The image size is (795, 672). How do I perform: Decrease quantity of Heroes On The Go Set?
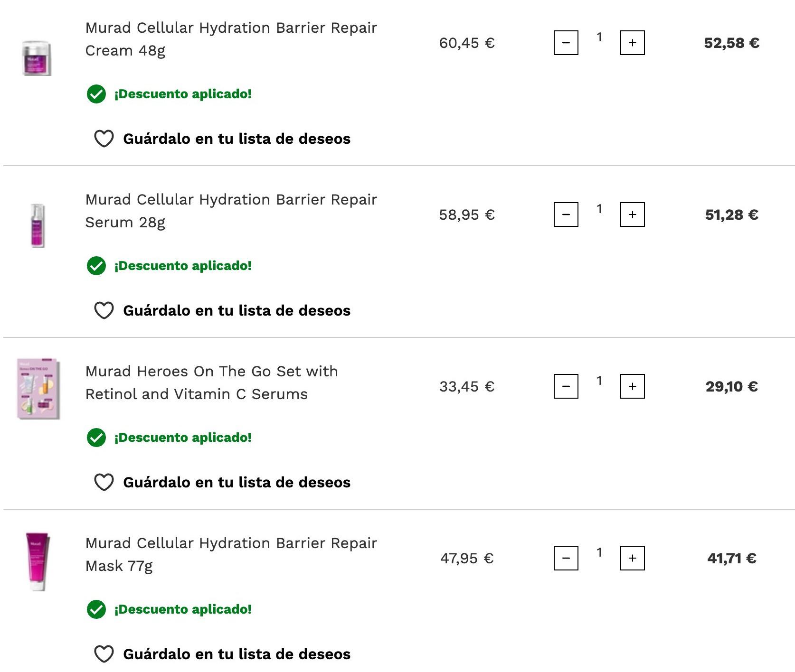pos(566,386)
